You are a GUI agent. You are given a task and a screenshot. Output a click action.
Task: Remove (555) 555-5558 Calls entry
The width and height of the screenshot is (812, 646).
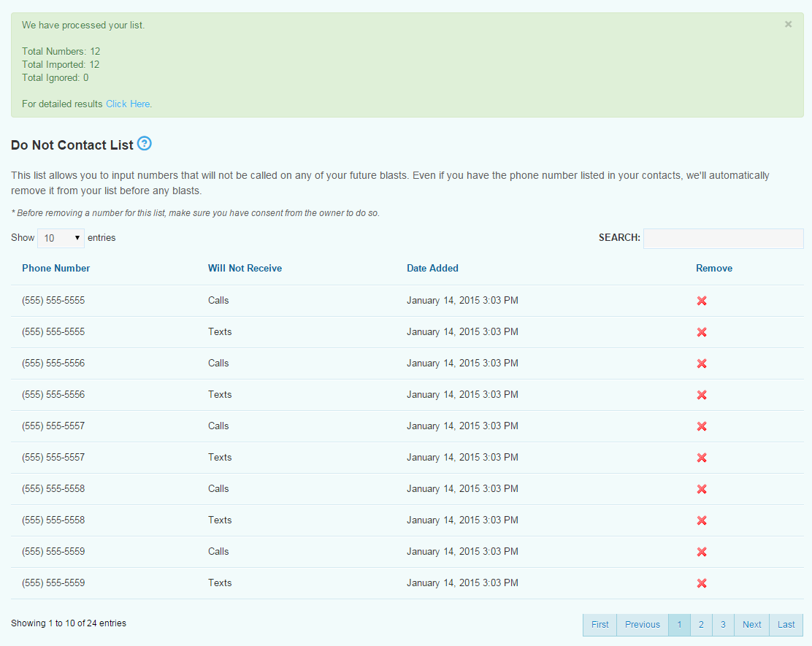702,489
